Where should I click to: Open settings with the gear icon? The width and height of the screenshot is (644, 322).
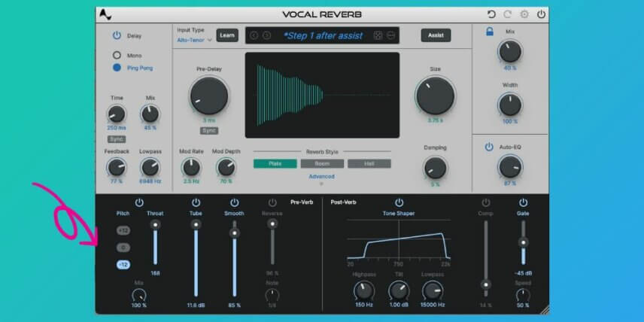524,14
